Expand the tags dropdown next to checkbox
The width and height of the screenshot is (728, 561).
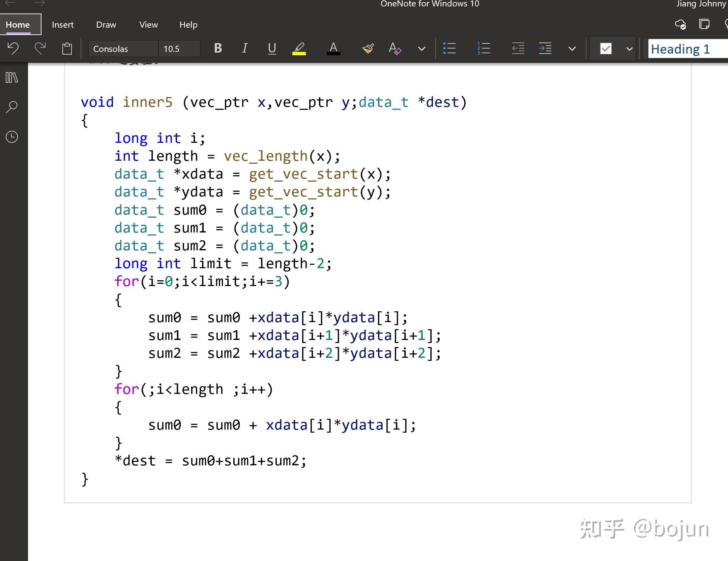(629, 49)
